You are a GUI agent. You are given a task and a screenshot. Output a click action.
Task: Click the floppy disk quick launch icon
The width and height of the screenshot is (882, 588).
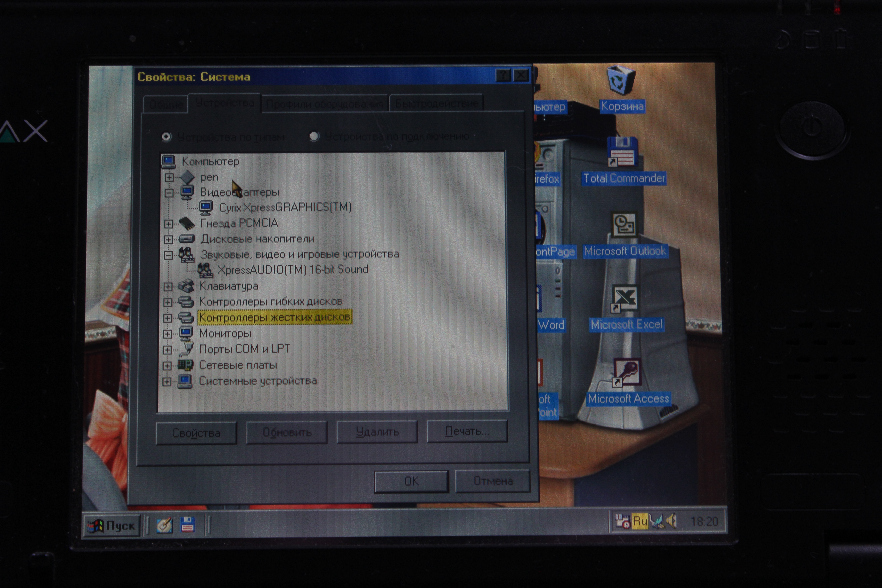(187, 525)
